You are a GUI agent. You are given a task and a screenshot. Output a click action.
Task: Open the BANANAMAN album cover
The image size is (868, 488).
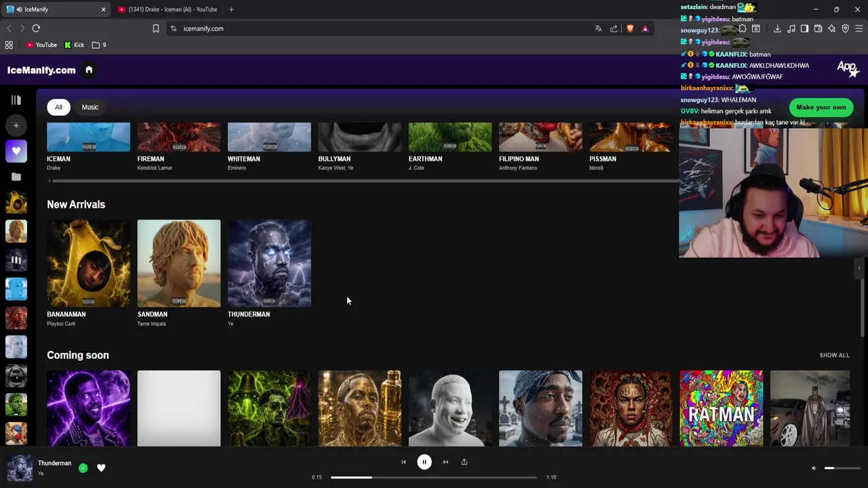(88, 264)
